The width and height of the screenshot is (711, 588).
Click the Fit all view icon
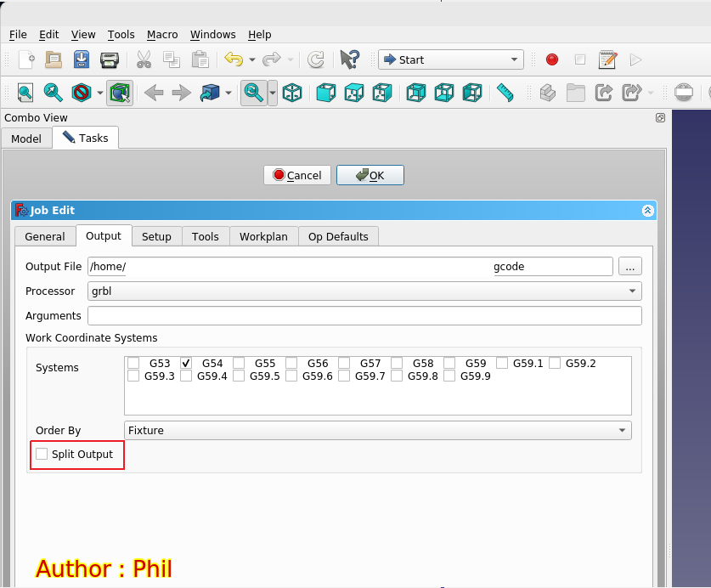click(x=25, y=93)
